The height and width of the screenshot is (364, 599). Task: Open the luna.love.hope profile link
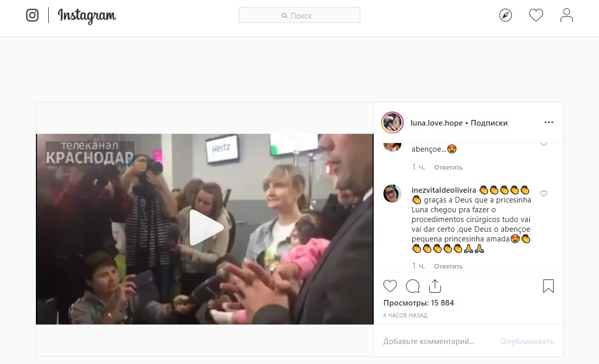click(x=436, y=123)
